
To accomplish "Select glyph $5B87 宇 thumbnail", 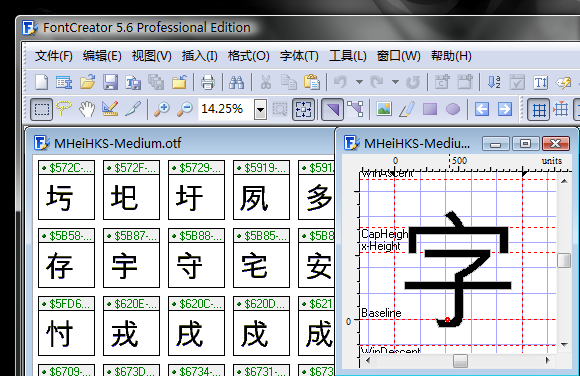I will (x=131, y=258).
